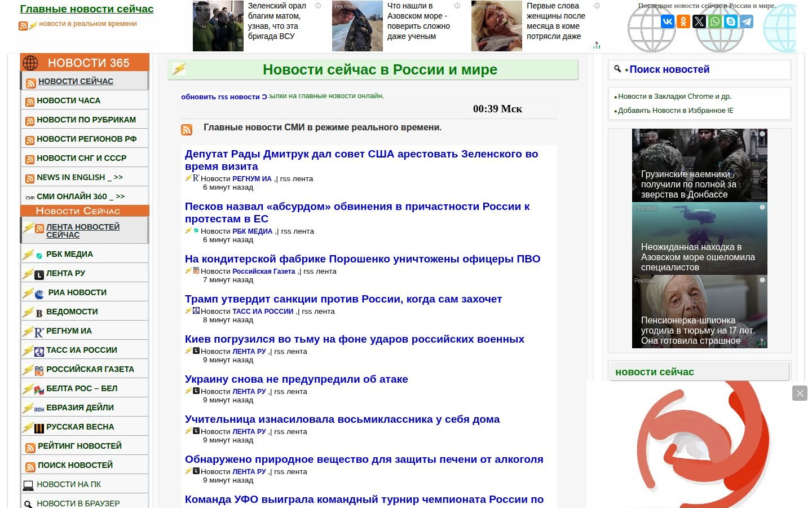Screen dimensions: 812x508
Task: Open НОВОСТИ ПО РУБРИКАМ menu item
Action: (86, 120)
